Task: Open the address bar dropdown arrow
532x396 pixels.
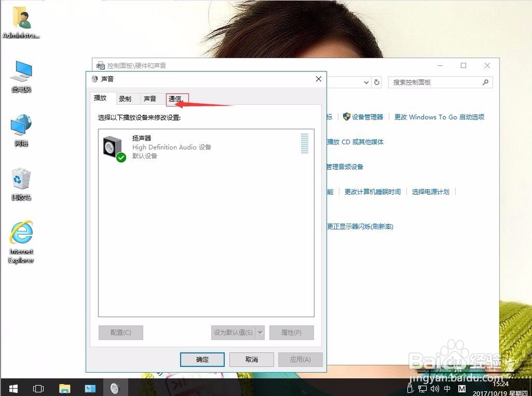Action: (366, 82)
